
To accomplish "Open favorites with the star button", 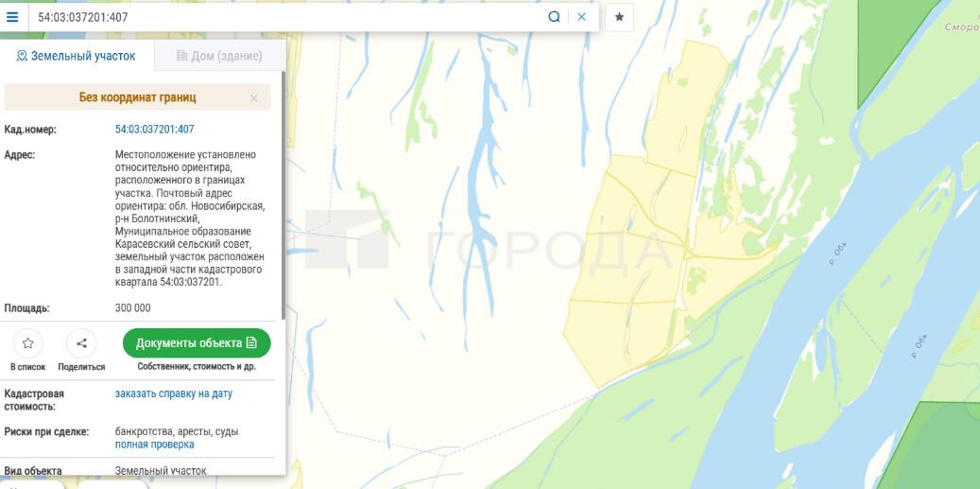I will 619,17.
